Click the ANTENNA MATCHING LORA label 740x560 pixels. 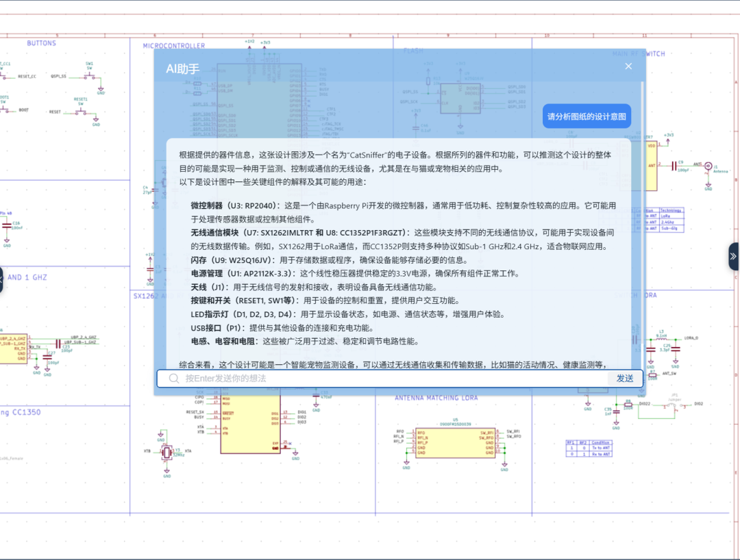(436, 398)
